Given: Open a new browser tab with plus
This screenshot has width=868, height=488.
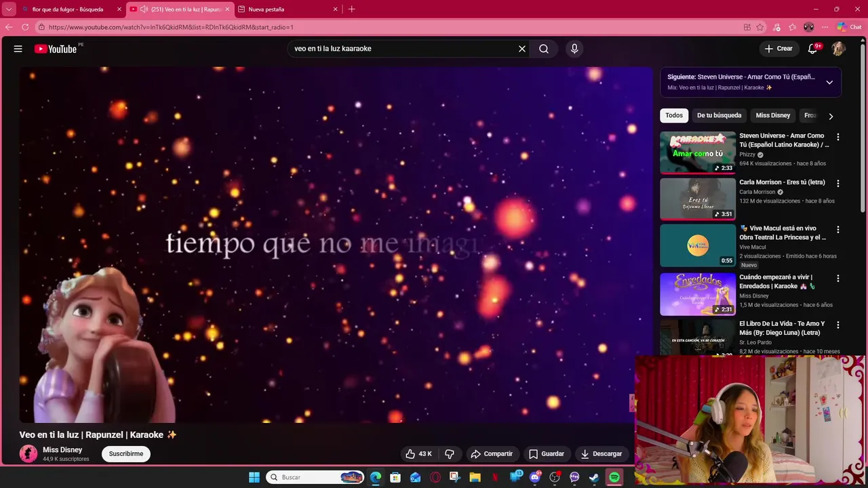Looking at the screenshot, I should pyautogui.click(x=351, y=9).
